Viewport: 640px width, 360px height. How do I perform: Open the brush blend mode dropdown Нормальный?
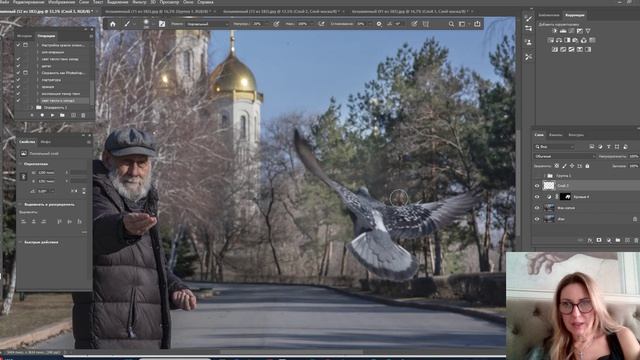(x=207, y=24)
